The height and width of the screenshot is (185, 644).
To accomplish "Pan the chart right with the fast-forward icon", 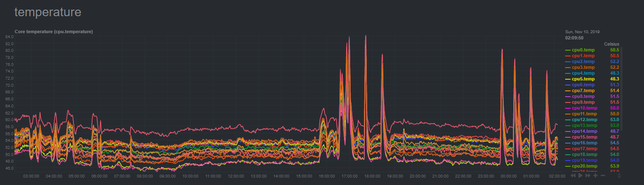I will 588,175.
